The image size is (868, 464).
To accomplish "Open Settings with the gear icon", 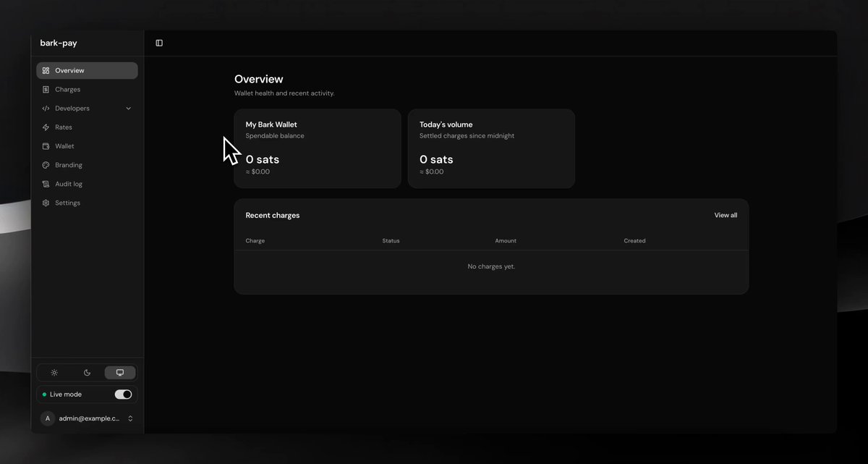I will [87, 203].
